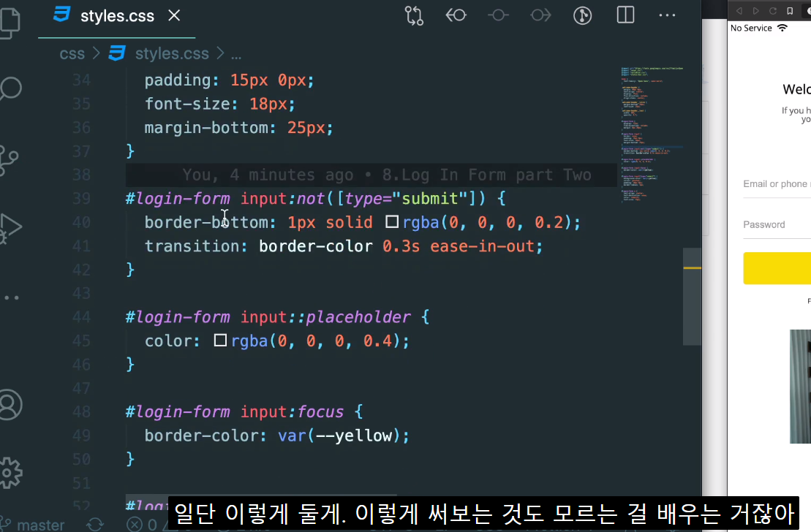This screenshot has width=811, height=532.
Task: Click synchronize changes icon in status bar
Action: click(x=95, y=525)
